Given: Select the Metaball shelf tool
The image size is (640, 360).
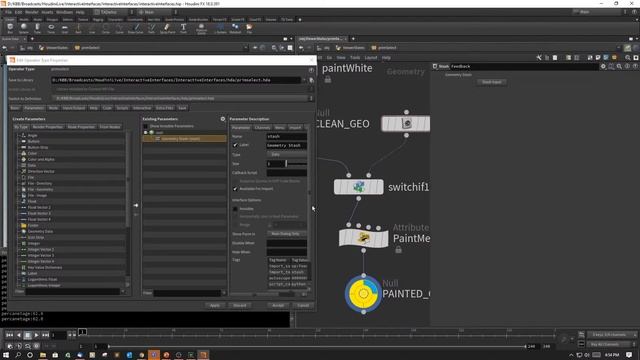Looking at the screenshot, I should click(x=235, y=28).
